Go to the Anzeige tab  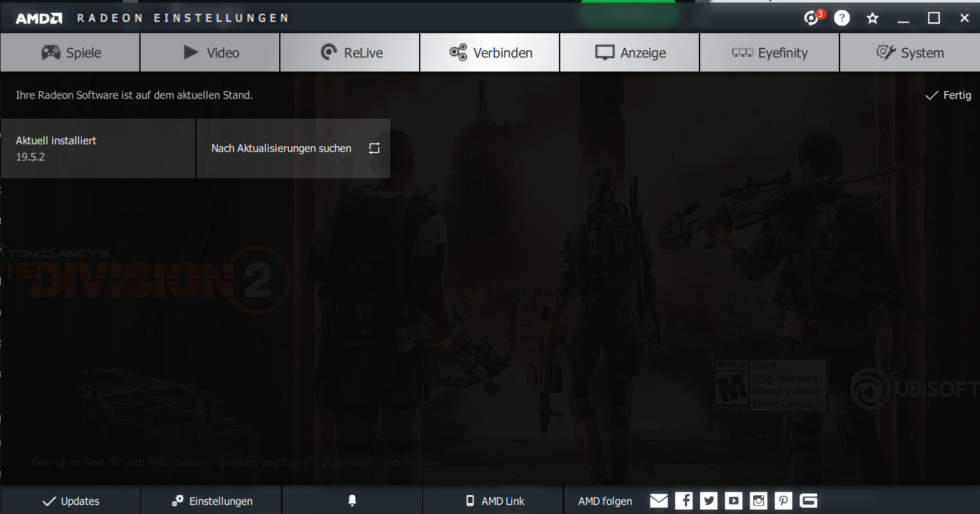(x=630, y=52)
